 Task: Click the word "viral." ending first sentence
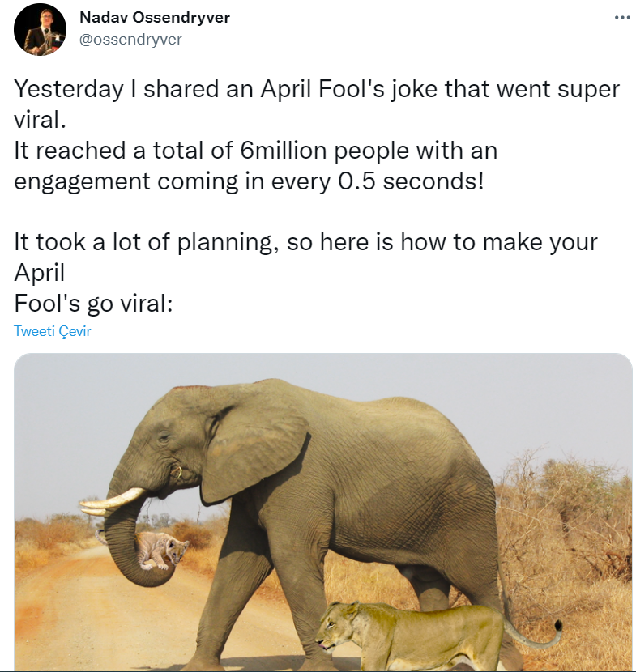[40, 120]
